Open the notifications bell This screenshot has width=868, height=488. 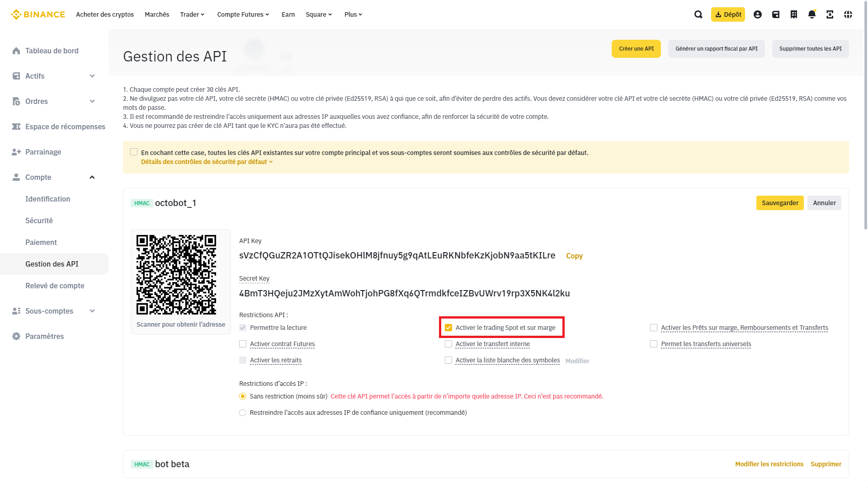point(812,14)
